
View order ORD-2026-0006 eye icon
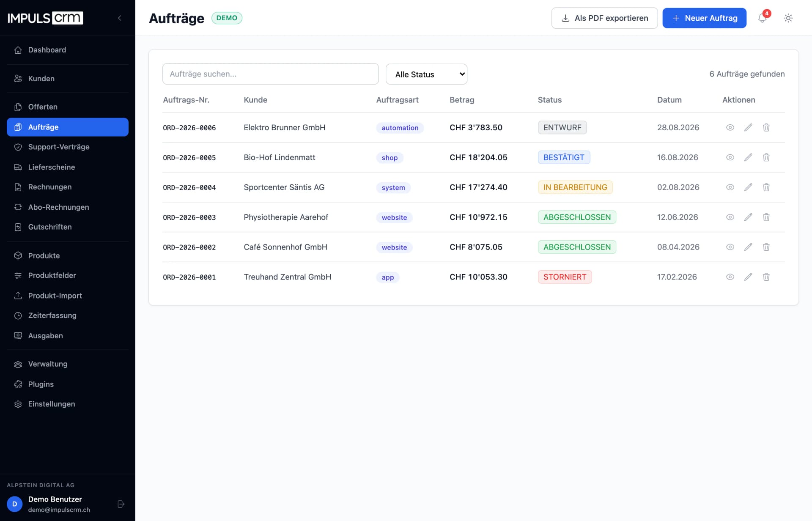[x=730, y=127]
